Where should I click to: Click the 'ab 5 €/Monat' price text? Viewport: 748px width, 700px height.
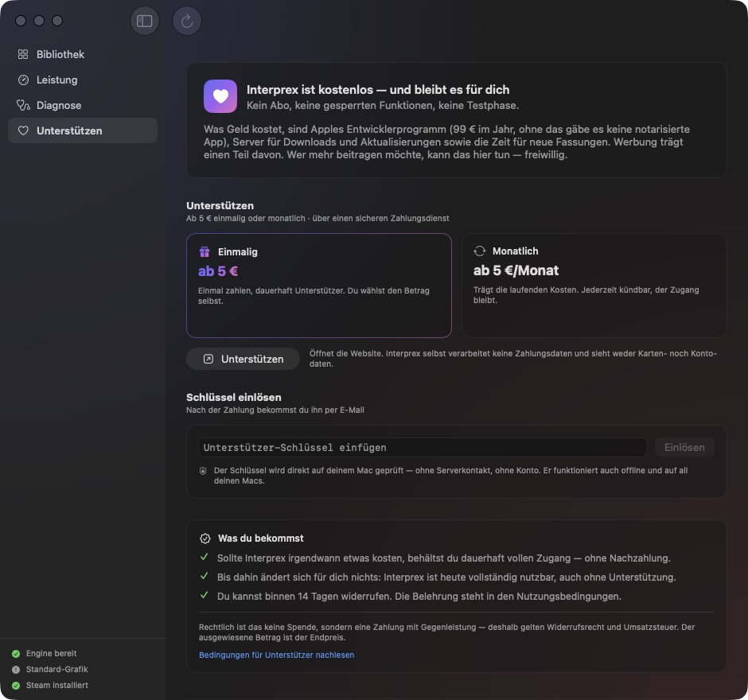tap(516, 270)
